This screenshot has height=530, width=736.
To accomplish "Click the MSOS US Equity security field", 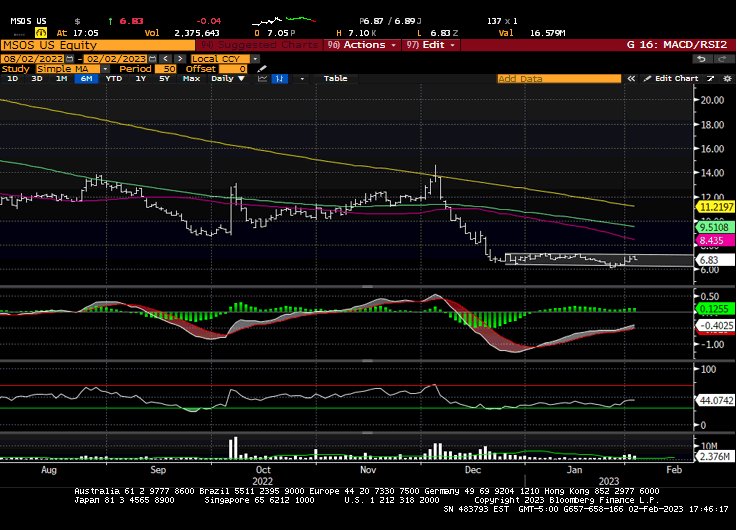I will click(x=98, y=45).
